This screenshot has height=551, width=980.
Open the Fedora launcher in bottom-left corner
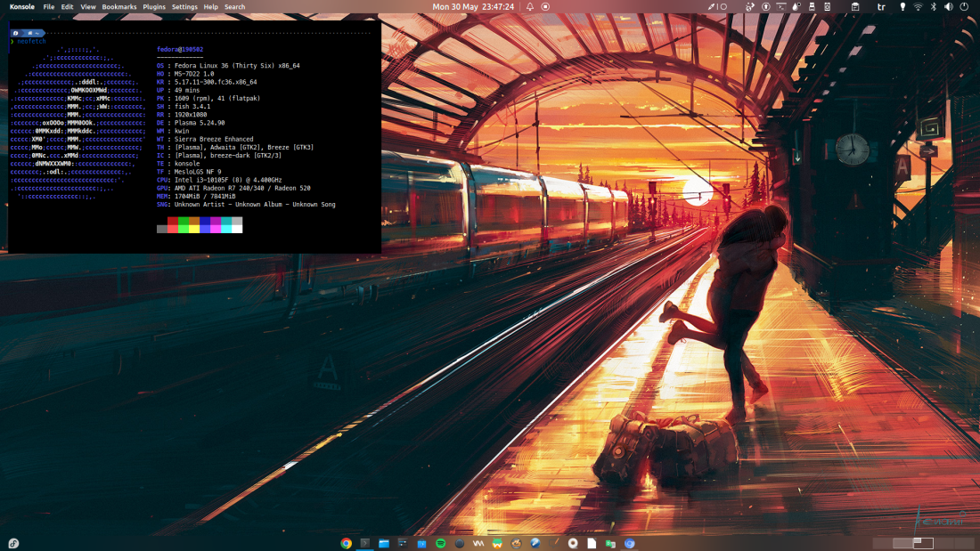13,544
